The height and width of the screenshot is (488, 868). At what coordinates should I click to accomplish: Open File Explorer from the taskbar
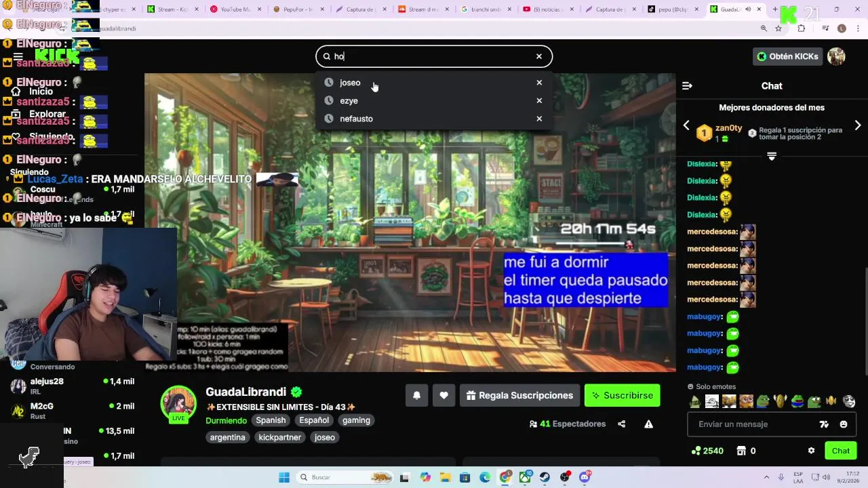click(445, 477)
